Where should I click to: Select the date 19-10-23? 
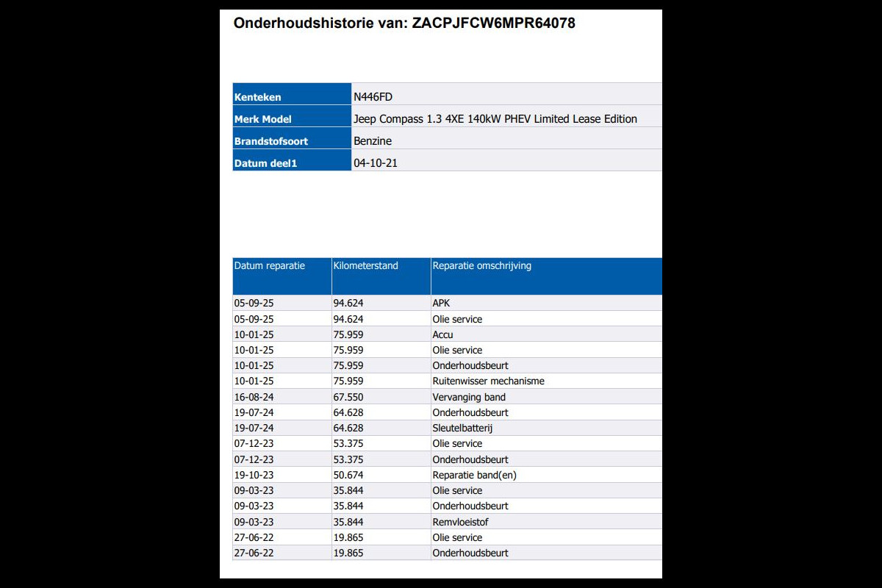254,475
